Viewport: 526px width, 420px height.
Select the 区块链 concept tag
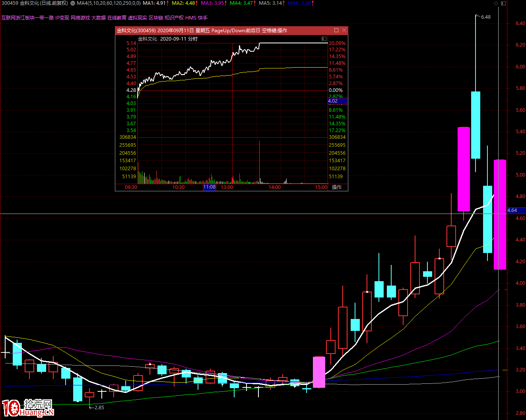[x=156, y=17]
